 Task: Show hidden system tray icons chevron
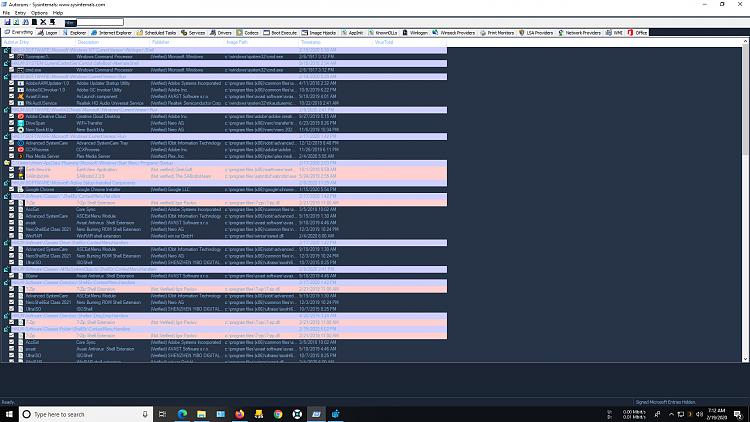click(x=671, y=414)
